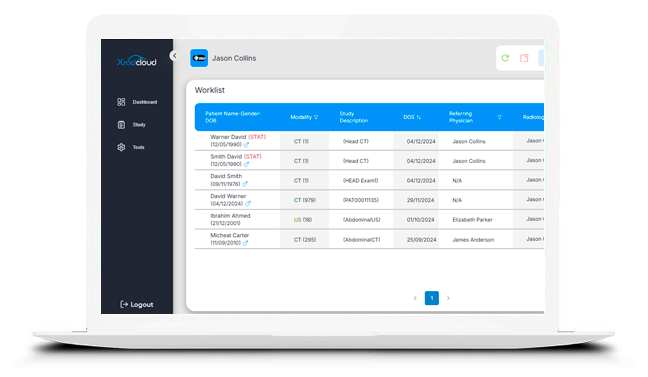Open the Dashboard sidebar icon
648x377 pixels.
(121, 102)
